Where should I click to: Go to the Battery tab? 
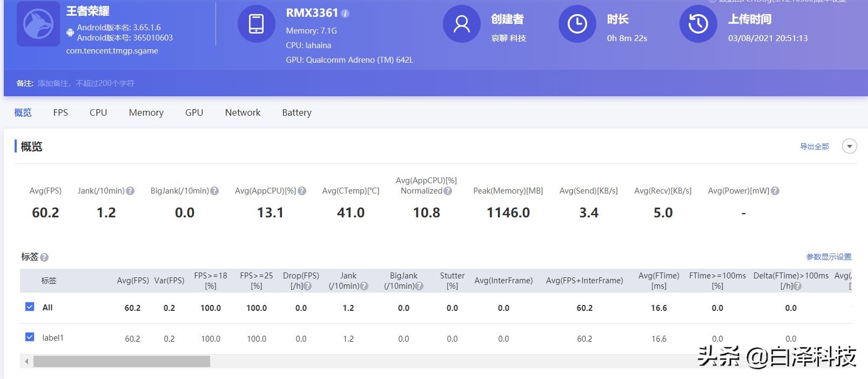point(297,112)
